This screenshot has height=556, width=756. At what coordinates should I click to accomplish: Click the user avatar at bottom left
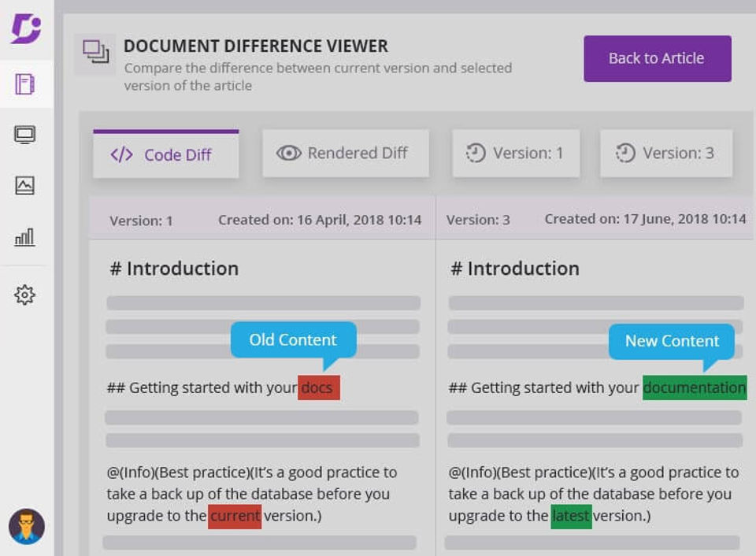27,526
